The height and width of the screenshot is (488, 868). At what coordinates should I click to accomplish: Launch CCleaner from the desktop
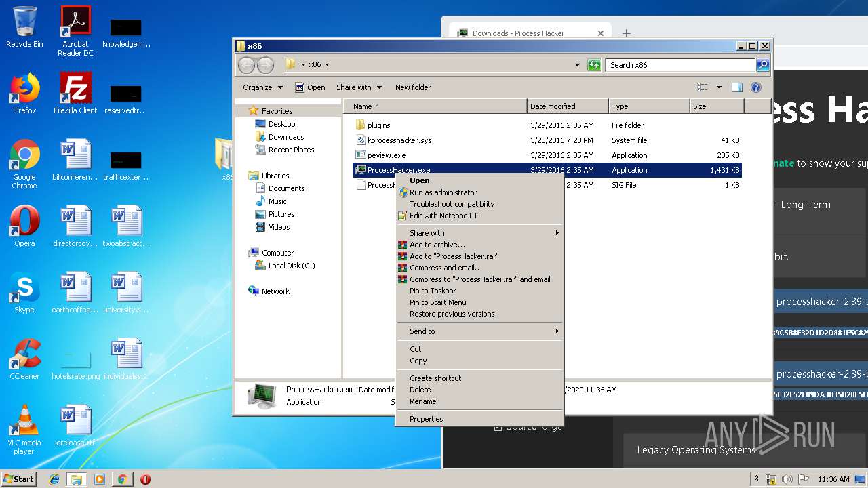click(x=24, y=359)
